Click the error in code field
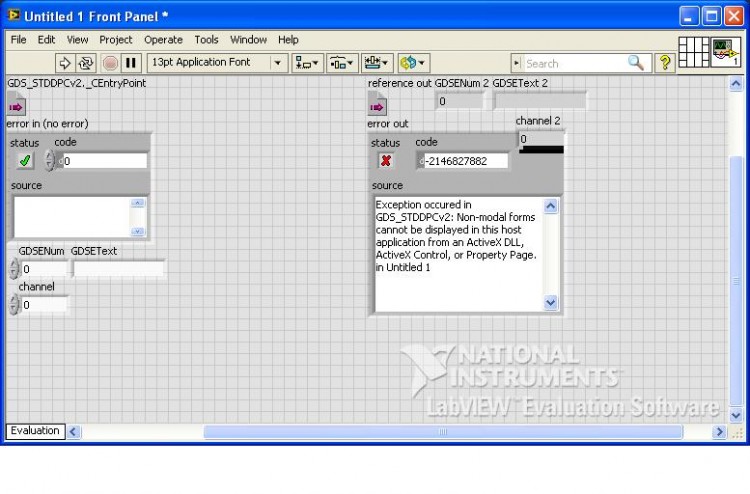Screen dimensions: 750x494 [x=102, y=161]
